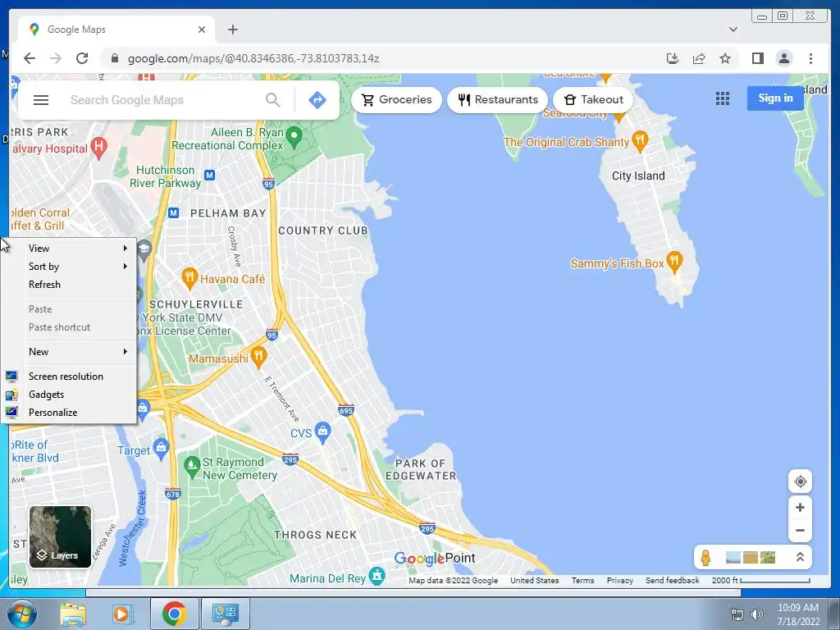
Task: Toggle the 2000 ft map scale
Action: point(760,580)
